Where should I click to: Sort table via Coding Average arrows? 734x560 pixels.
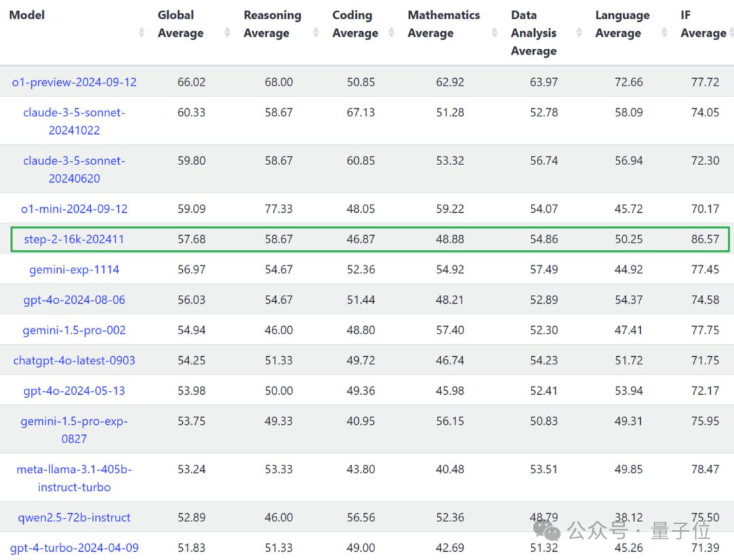(391, 33)
